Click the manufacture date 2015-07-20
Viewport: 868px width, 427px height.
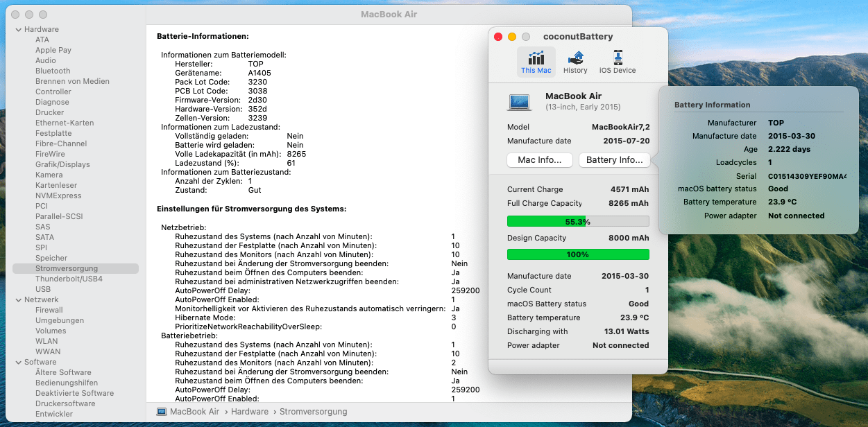point(626,141)
